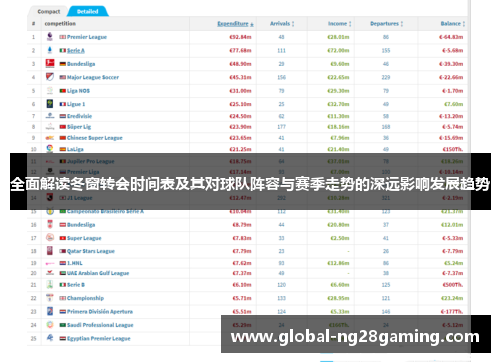Click the Primera División Apertura logo
The image size is (500, 362).
tap(50, 311)
